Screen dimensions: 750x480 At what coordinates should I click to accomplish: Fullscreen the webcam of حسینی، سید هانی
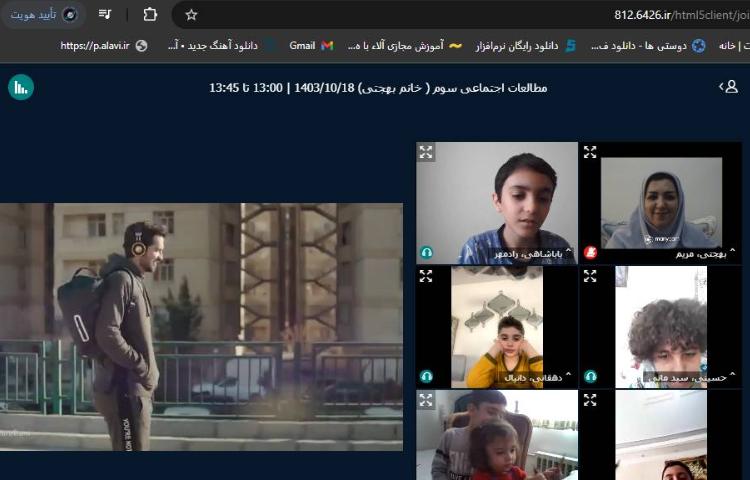[x=590, y=276]
